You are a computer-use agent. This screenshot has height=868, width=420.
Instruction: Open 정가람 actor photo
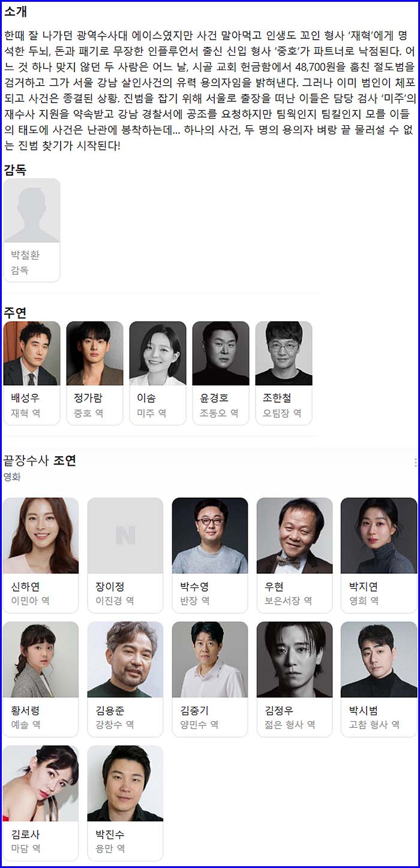95,353
